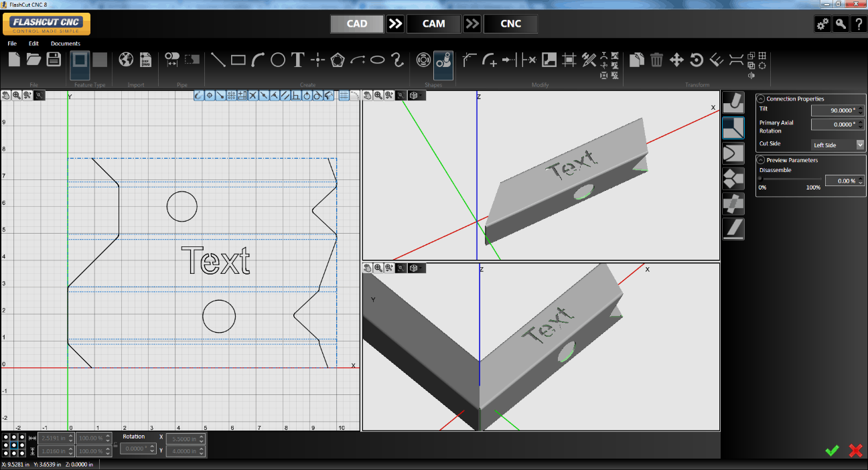Viewport: 868px width, 470px height.
Task: Switch to the CAM tab
Action: click(x=434, y=24)
